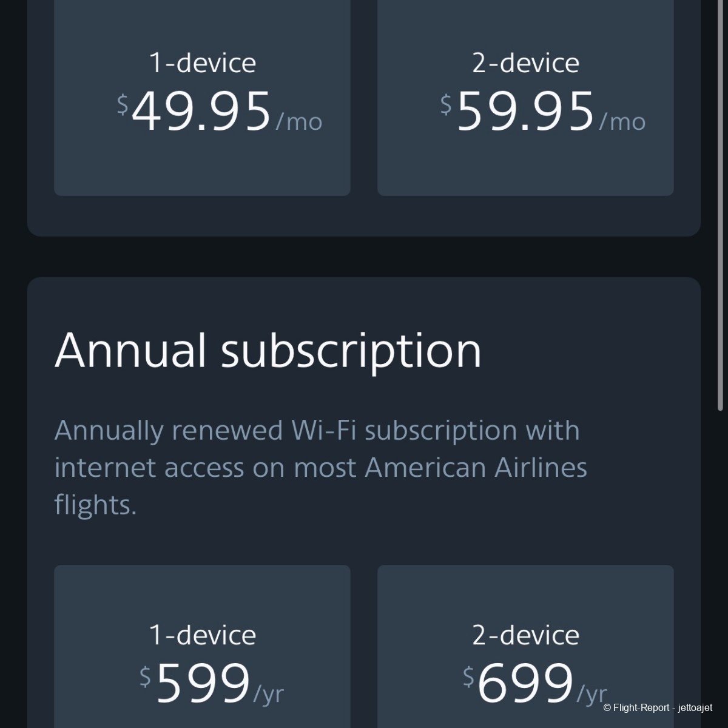Screen dimensions: 728x728
Task: Choose the 2-device $699 annual plan card
Action: coord(525,647)
